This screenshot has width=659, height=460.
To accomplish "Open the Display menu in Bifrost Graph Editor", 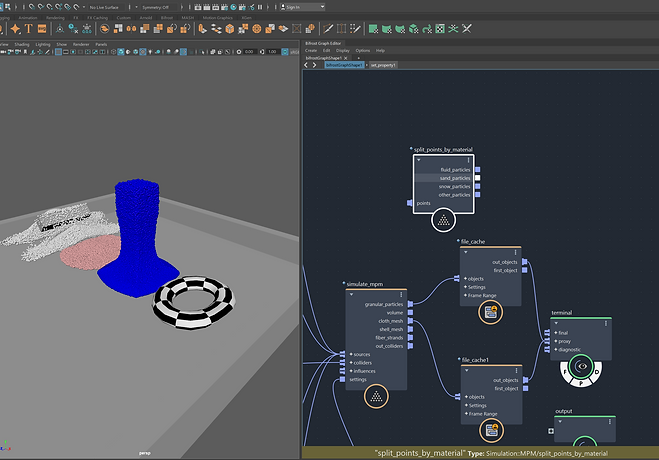I will click(343, 50).
